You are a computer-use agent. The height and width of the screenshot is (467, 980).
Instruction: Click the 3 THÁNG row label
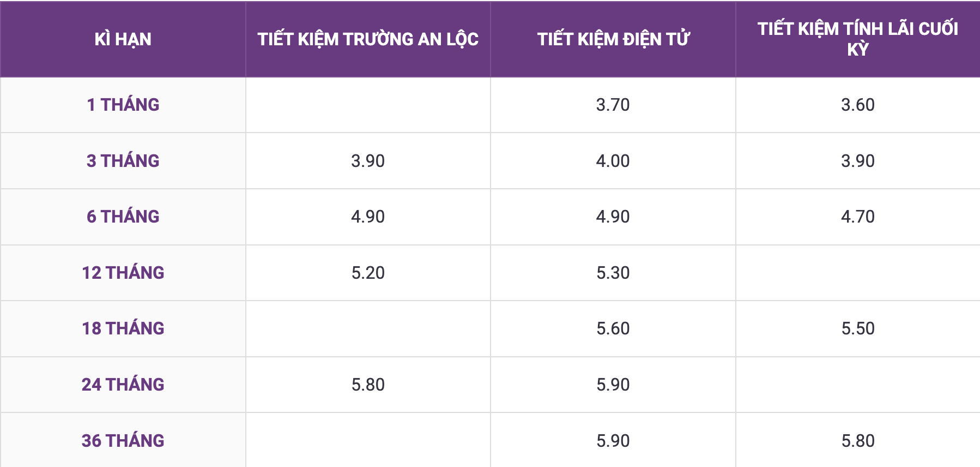[123, 161]
